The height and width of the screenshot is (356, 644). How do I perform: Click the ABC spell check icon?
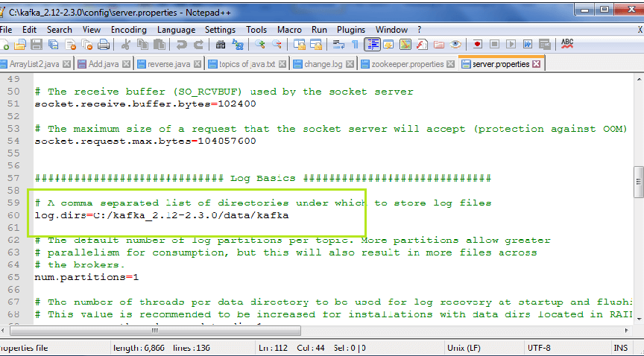(x=567, y=44)
